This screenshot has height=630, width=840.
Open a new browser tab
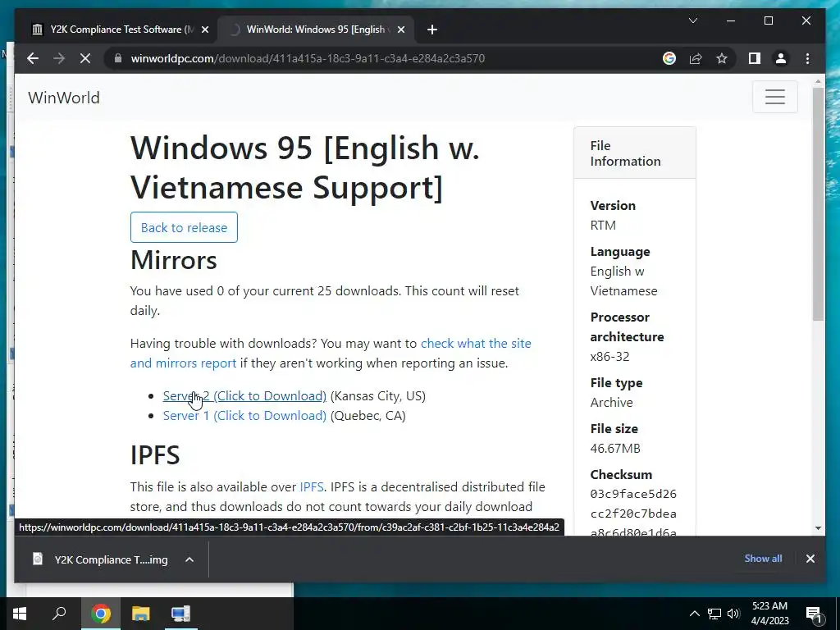[x=432, y=30]
